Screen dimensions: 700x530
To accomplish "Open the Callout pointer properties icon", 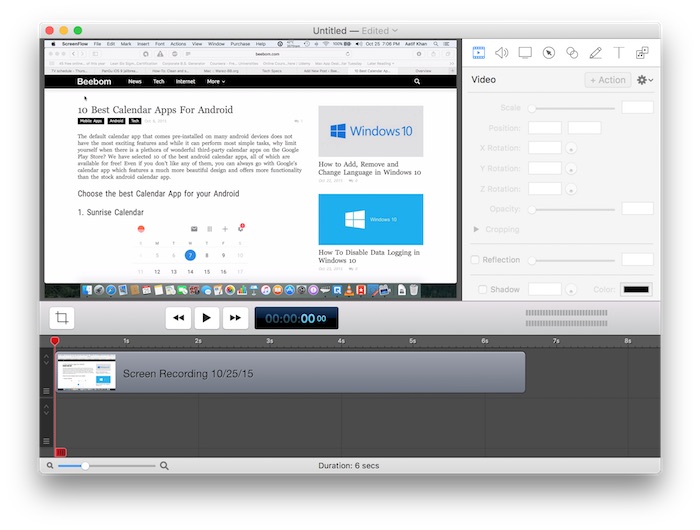I will coord(549,53).
